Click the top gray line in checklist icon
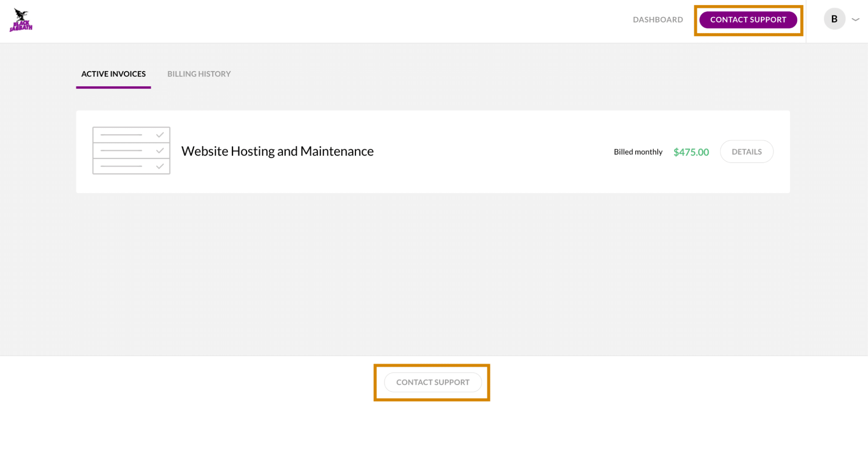This screenshot has width=868, height=472. pos(121,135)
